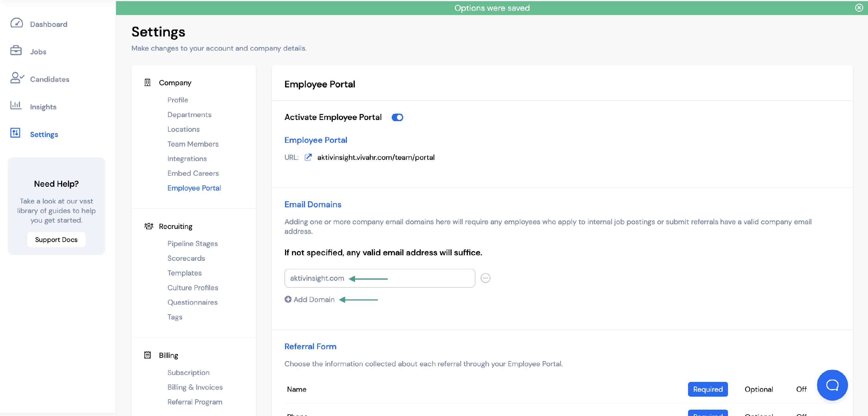The height and width of the screenshot is (416, 868).
Task: Set Name field to Optional
Action: click(x=759, y=389)
